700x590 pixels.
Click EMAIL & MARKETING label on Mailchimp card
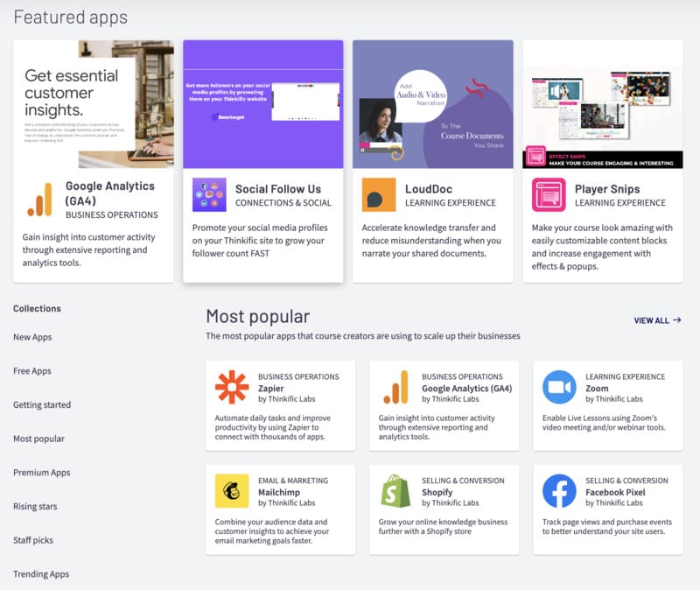293,481
